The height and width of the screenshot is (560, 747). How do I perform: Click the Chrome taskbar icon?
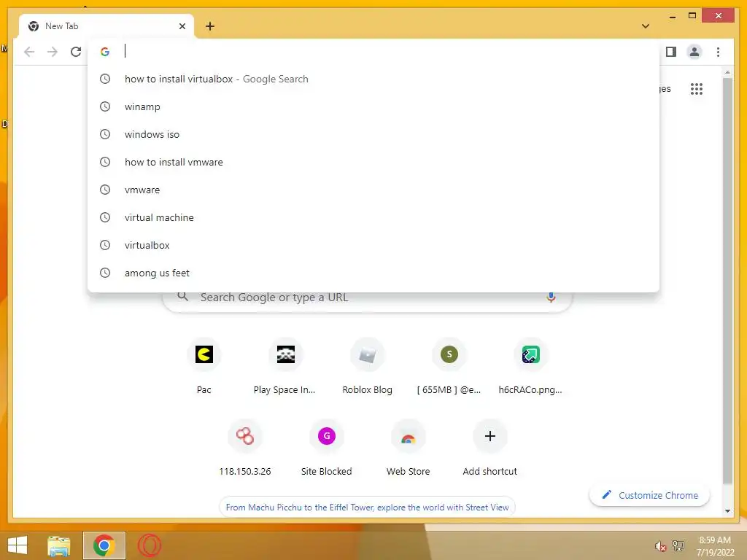pos(104,545)
